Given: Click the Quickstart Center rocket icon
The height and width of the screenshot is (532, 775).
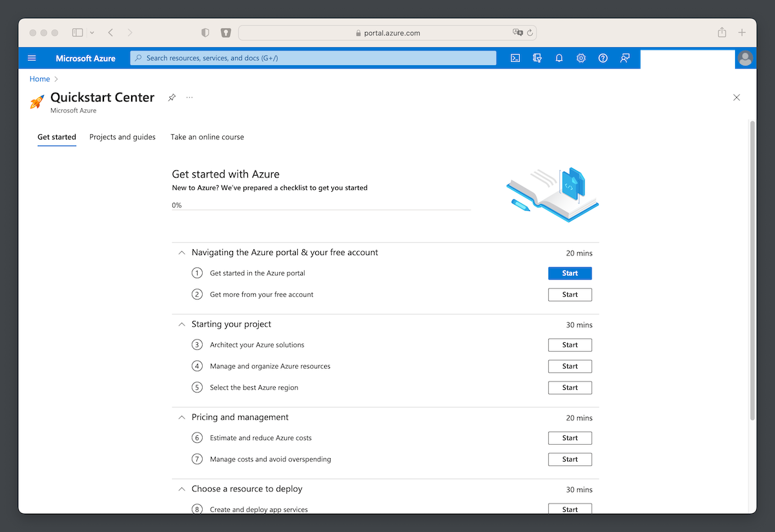Looking at the screenshot, I should pyautogui.click(x=37, y=101).
